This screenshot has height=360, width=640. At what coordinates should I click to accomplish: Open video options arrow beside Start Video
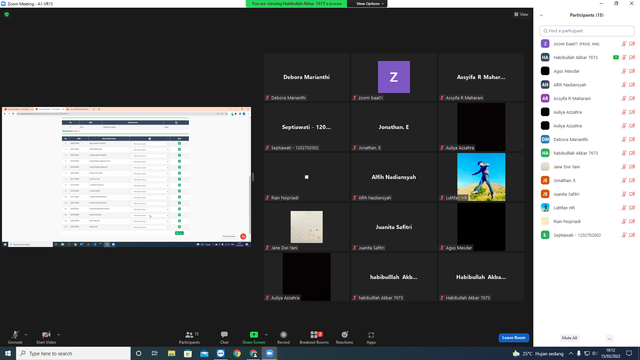coord(59,335)
